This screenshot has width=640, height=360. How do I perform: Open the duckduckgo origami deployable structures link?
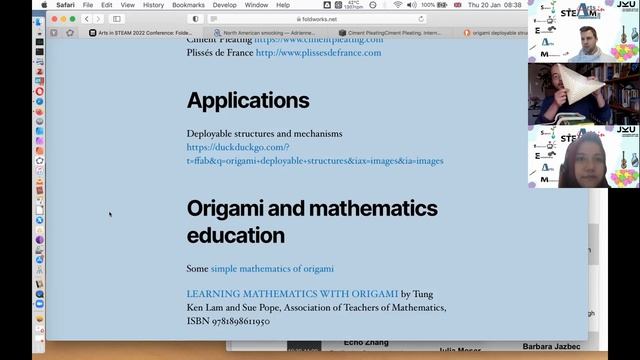pos(315,154)
